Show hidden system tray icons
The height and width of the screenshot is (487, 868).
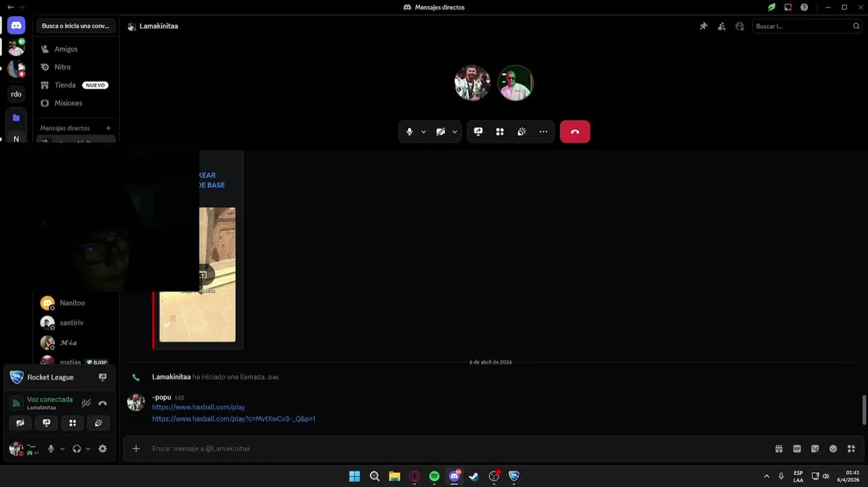pos(767,476)
